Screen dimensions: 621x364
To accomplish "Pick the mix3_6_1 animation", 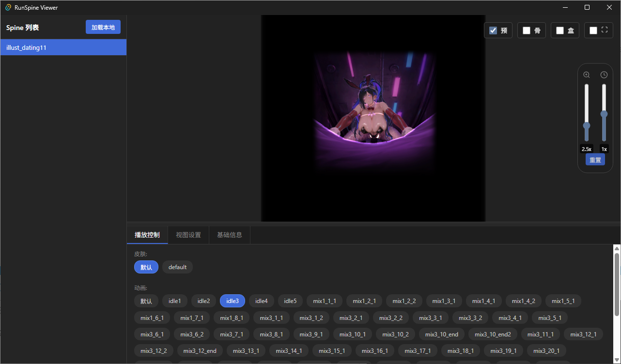I will (x=152, y=334).
